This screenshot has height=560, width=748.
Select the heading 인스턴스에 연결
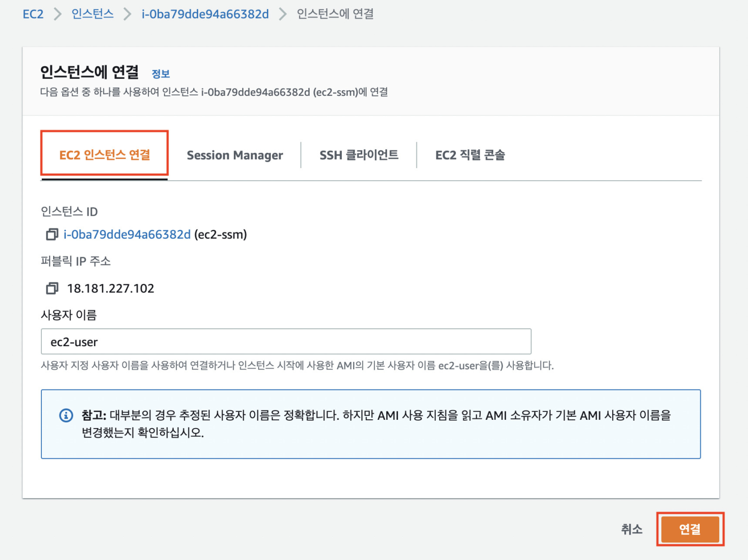89,72
